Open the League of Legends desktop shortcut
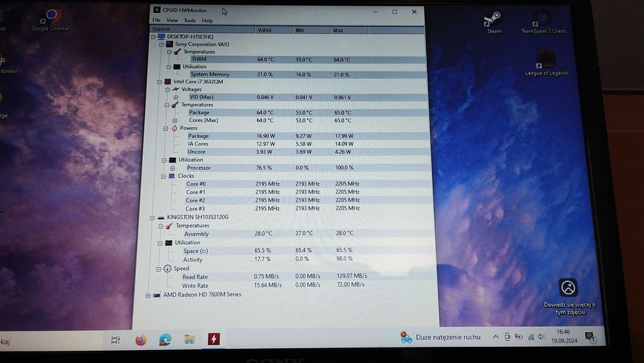The height and width of the screenshot is (363, 644). click(x=547, y=63)
